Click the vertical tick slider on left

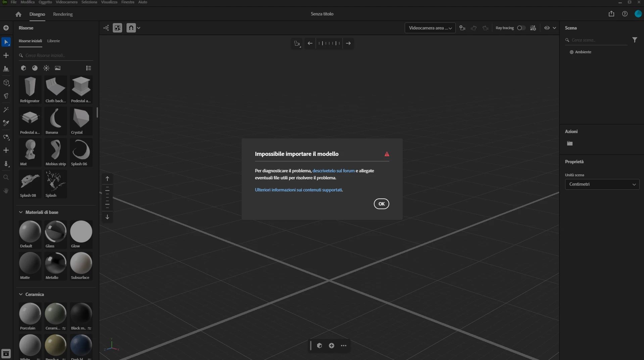coord(107,198)
